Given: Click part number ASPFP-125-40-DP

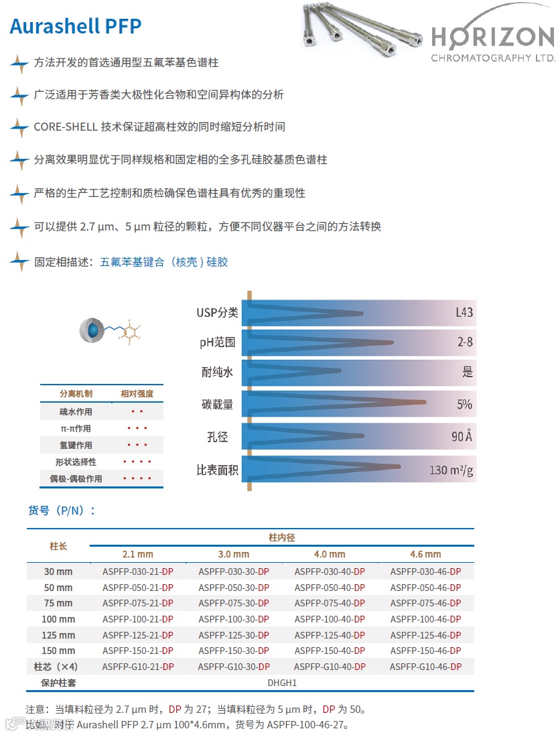Looking at the screenshot, I should 330,635.
